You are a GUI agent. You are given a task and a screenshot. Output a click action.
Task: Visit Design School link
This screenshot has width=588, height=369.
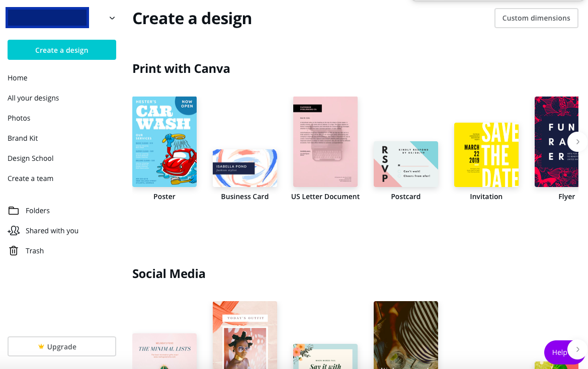(x=31, y=158)
